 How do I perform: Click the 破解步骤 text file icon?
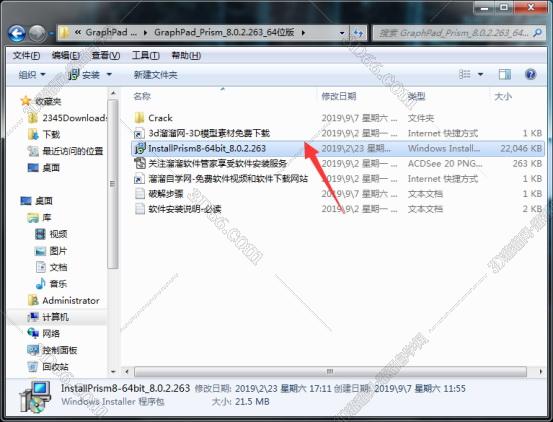click(140, 194)
